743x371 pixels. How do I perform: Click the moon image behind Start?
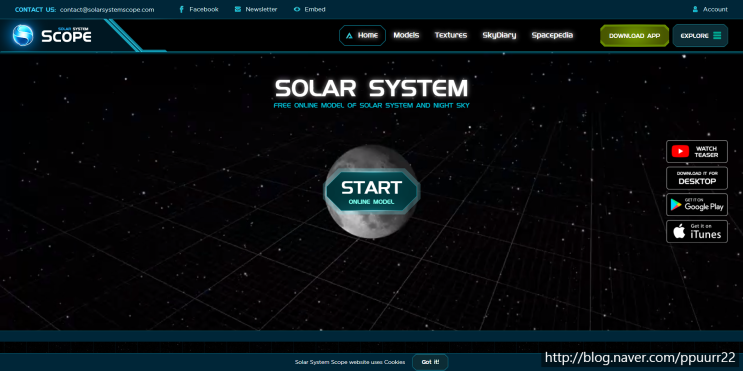tap(372, 224)
